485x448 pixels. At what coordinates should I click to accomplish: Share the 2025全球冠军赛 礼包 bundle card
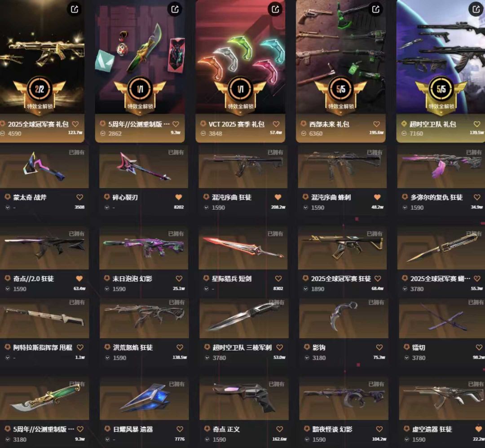[75, 9]
